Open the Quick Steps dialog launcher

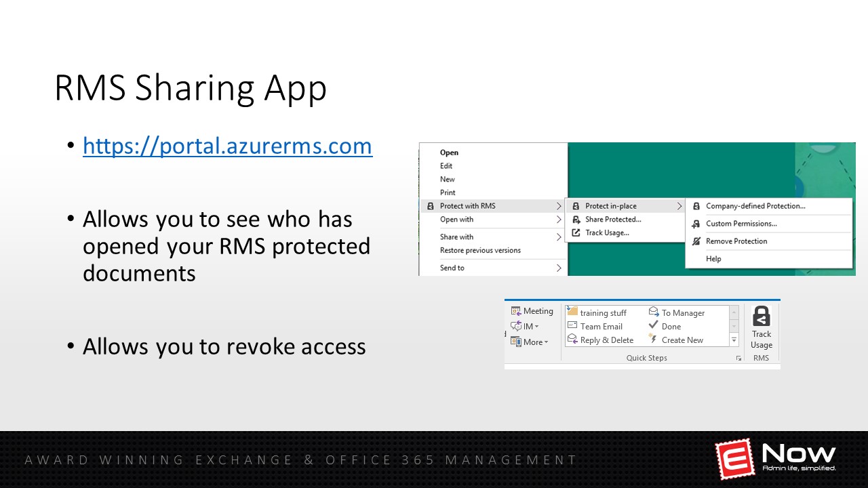tap(739, 359)
